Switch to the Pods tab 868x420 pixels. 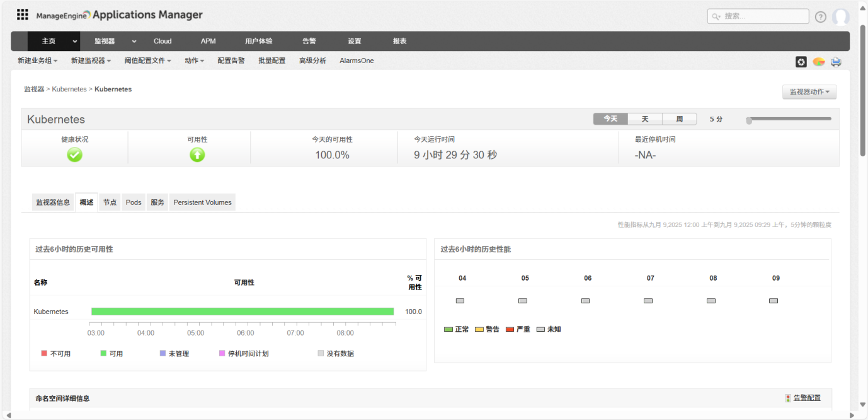point(133,202)
